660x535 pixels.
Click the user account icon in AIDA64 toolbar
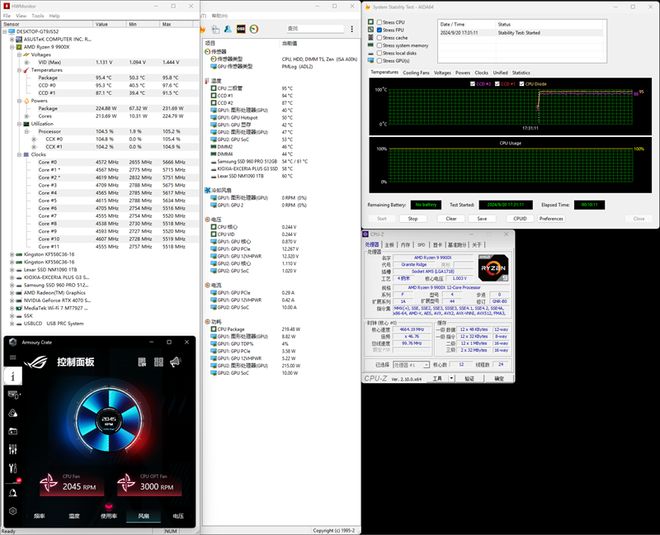tap(228, 29)
